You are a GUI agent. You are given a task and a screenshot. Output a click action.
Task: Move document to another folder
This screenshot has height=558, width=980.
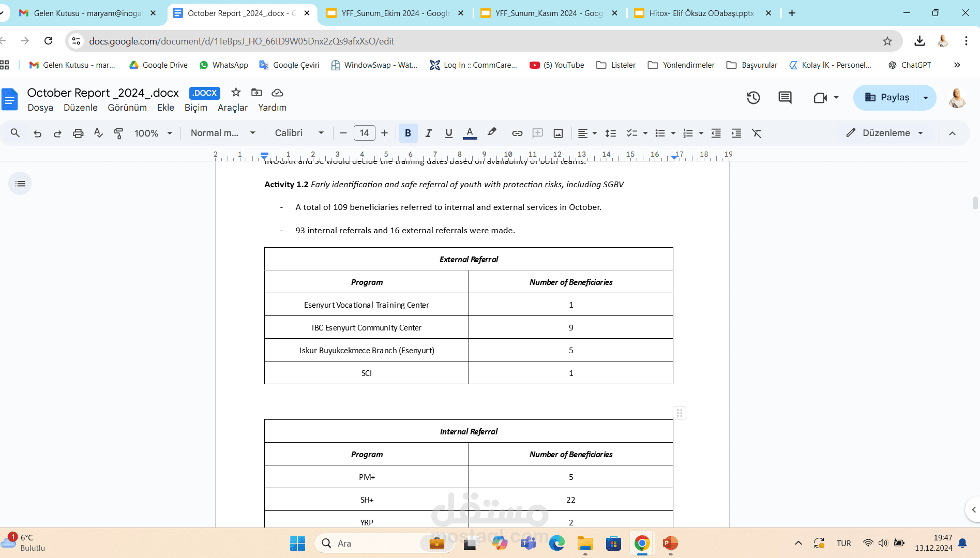click(x=257, y=92)
